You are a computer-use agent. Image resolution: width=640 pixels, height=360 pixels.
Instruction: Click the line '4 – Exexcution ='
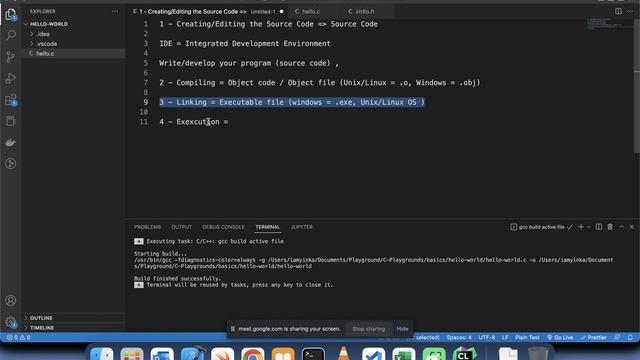[194, 122]
